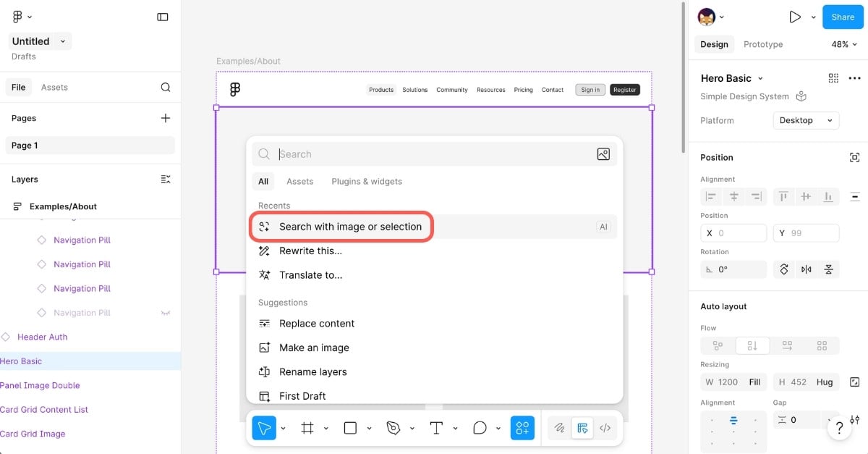Rotate 90 degrees icon
The width and height of the screenshot is (868, 454).
pyautogui.click(x=783, y=269)
